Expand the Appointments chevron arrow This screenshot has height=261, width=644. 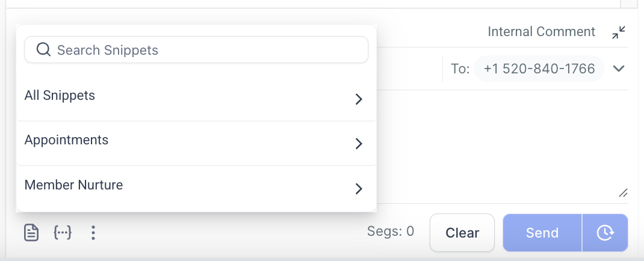pos(359,143)
